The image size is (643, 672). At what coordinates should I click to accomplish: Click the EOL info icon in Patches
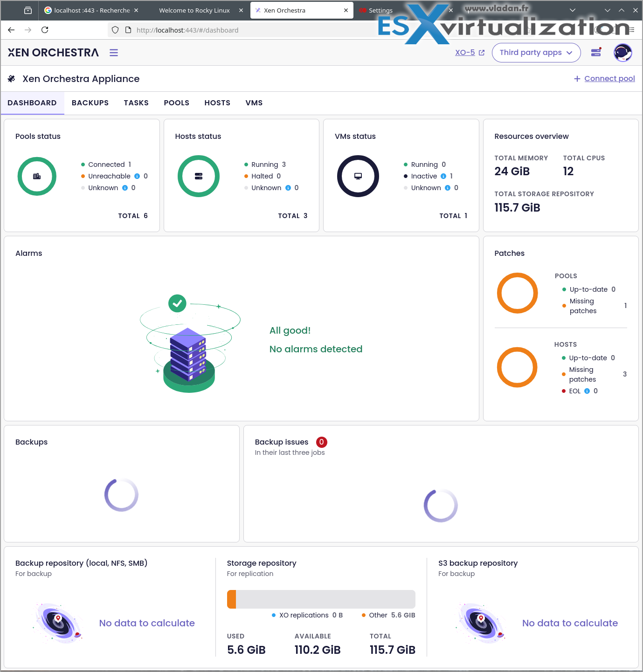click(587, 391)
